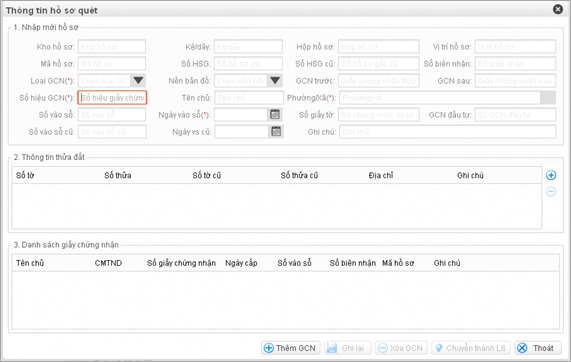Click the CMTND column header
Image resolution: width=571 pixels, height=362 pixels.
pyautogui.click(x=108, y=263)
